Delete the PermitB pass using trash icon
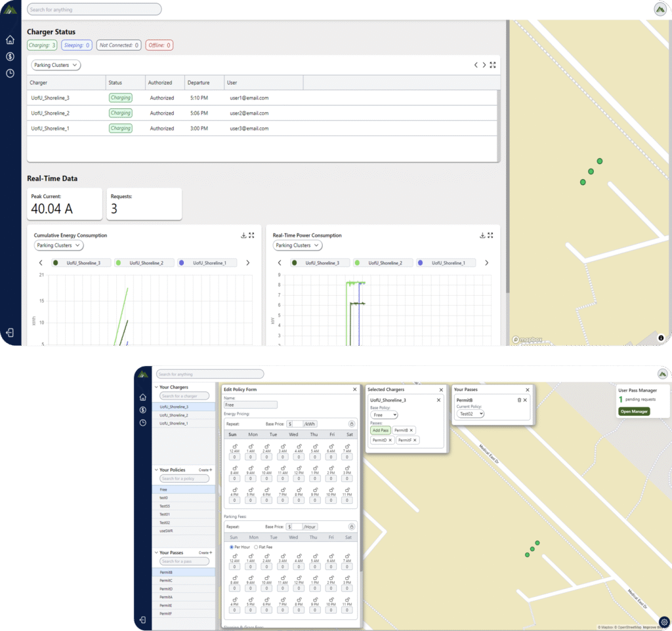This screenshot has height=631, width=672. click(519, 399)
